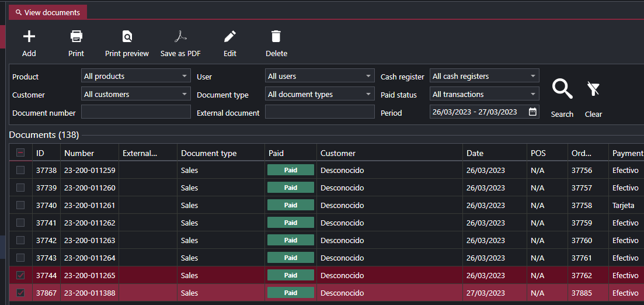This screenshot has width=644, height=305.
Task: Sort by Date column header
Action: pos(475,153)
